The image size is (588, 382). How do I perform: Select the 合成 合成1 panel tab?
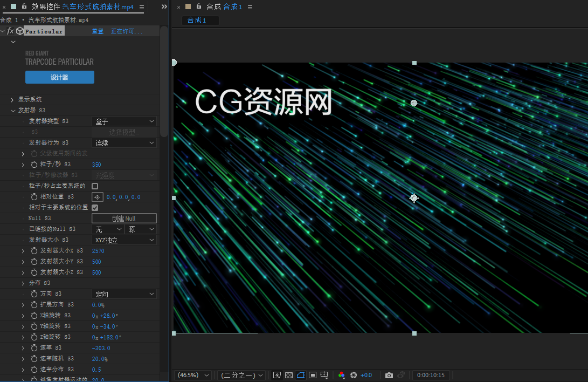pyautogui.click(x=224, y=7)
